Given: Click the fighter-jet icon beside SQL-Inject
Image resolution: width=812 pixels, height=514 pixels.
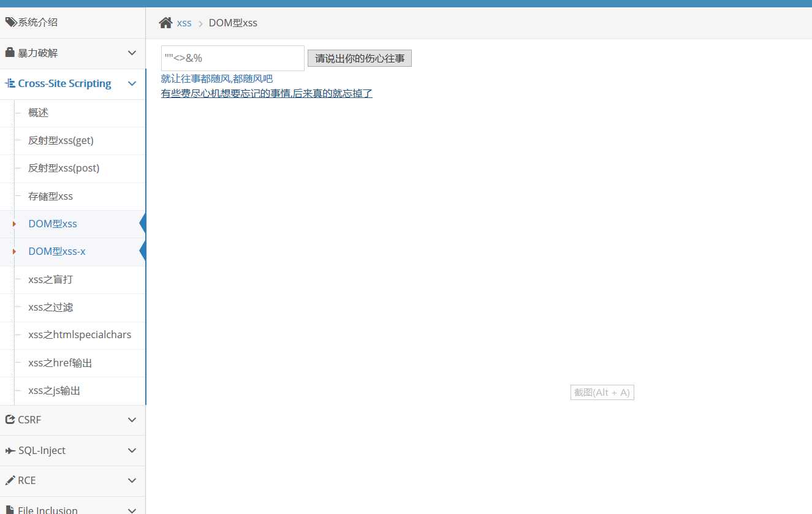Looking at the screenshot, I should pyautogui.click(x=10, y=450).
